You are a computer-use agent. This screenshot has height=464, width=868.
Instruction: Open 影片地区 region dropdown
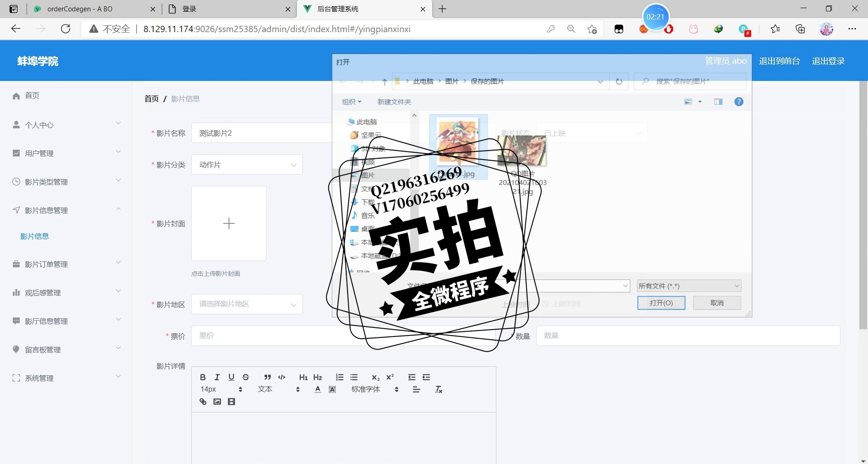(247, 304)
